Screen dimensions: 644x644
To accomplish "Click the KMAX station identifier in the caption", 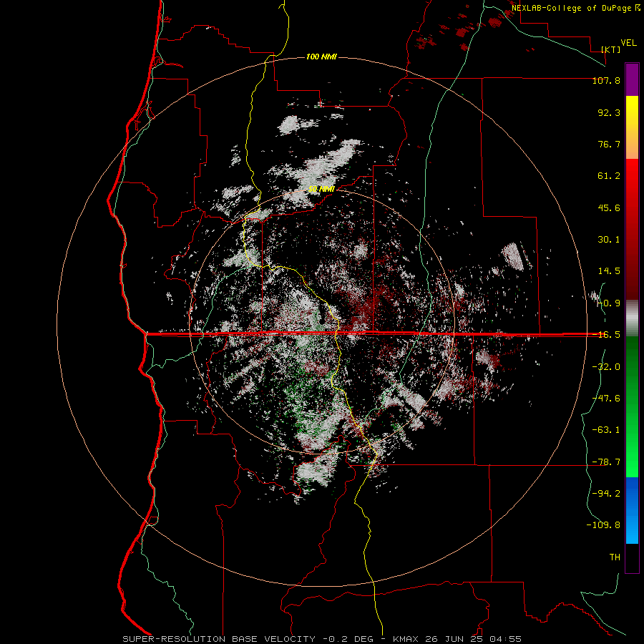I will (x=406, y=639).
